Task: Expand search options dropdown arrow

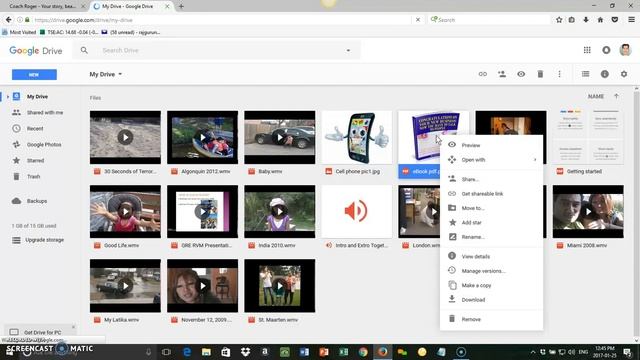Action: tap(348, 51)
